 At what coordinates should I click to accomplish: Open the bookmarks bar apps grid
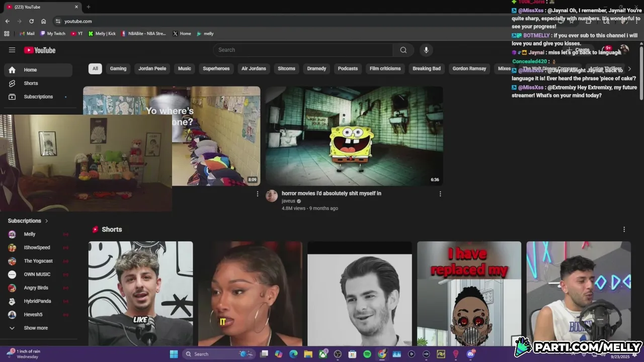tap(7, 34)
